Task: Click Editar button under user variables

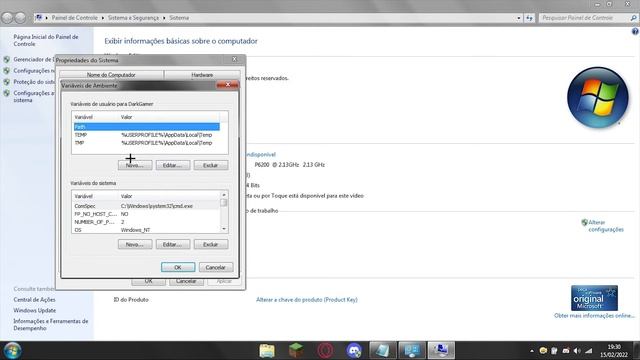Action: coord(173,165)
